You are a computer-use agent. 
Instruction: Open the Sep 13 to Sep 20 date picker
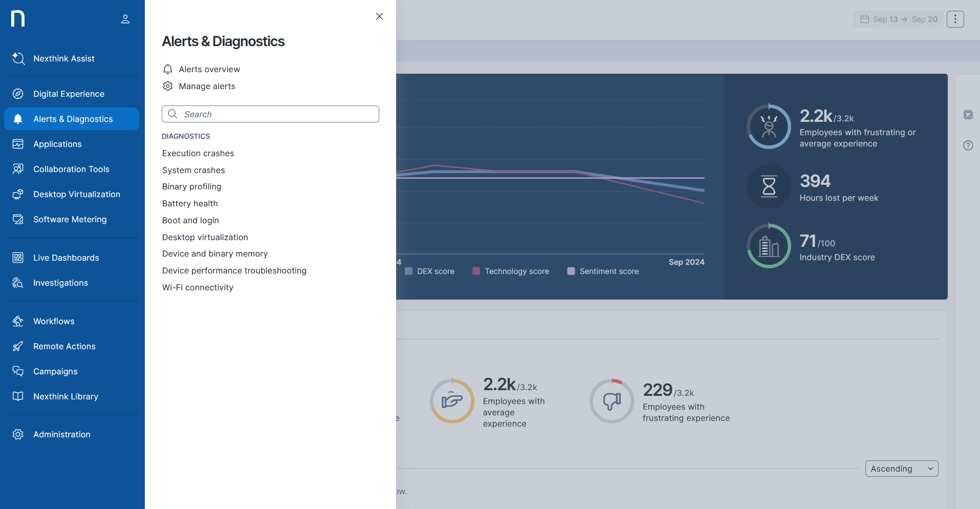pyautogui.click(x=899, y=19)
